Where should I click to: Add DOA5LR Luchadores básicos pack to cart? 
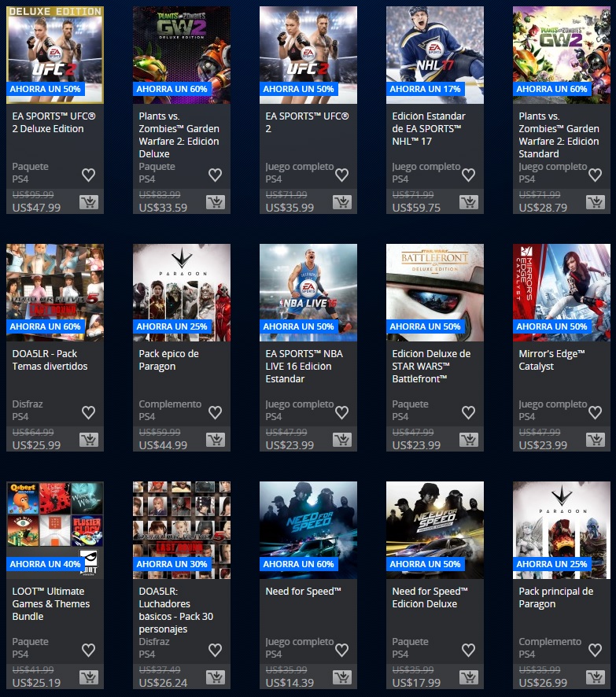point(216,677)
